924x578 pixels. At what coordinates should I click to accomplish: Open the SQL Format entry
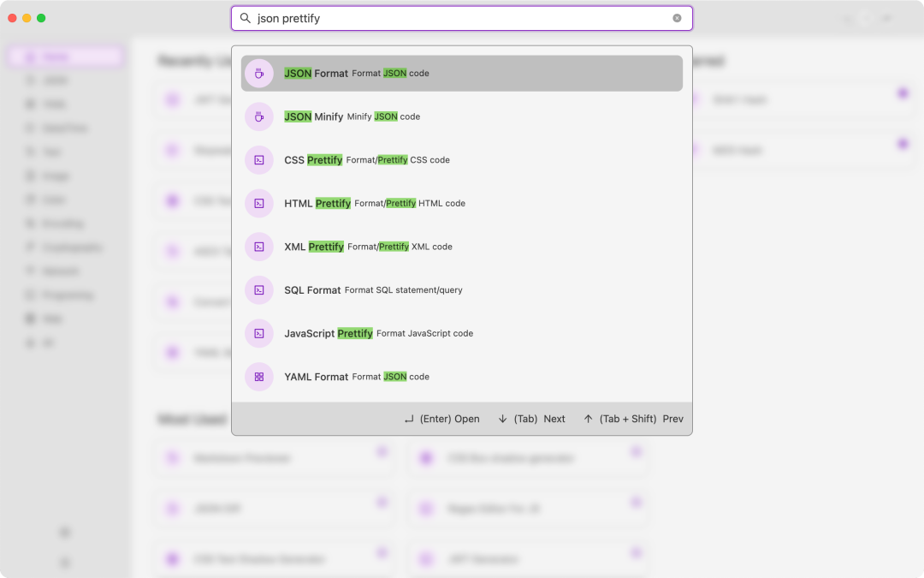tap(461, 290)
